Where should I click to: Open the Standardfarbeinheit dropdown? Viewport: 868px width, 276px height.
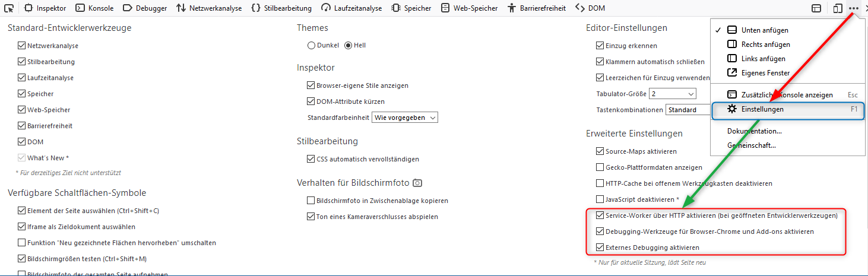[x=405, y=118]
